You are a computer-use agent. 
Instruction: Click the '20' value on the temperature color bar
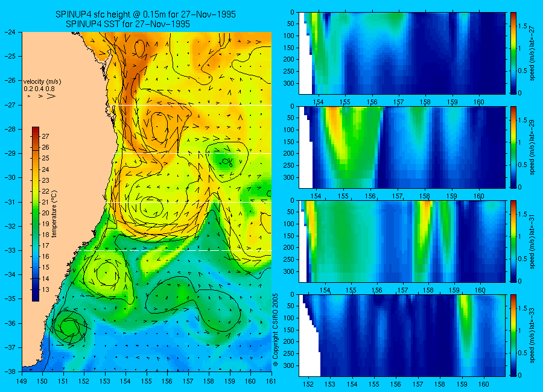point(45,213)
